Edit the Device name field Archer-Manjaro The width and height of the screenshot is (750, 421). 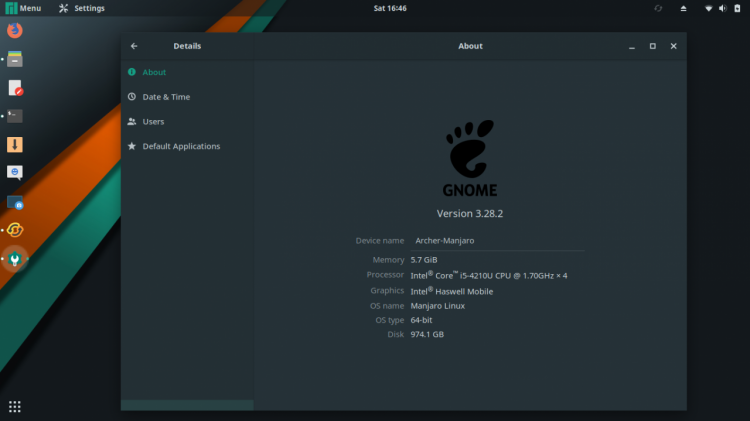[x=497, y=241]
